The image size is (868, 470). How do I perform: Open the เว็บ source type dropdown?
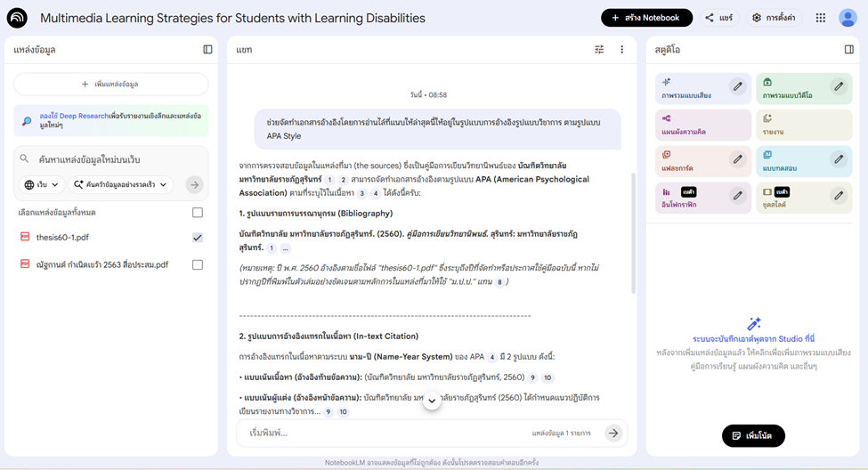click(x=42, y=184)
